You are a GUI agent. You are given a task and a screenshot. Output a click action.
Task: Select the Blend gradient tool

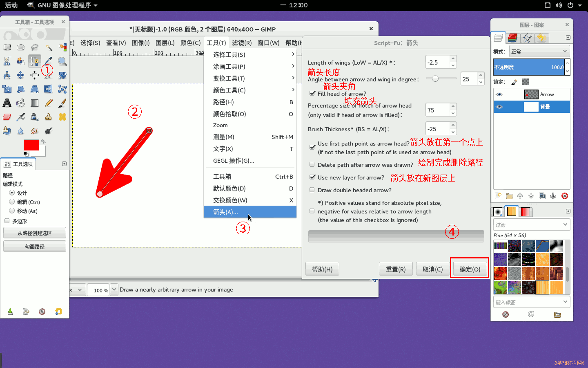[x=35, y=103]
